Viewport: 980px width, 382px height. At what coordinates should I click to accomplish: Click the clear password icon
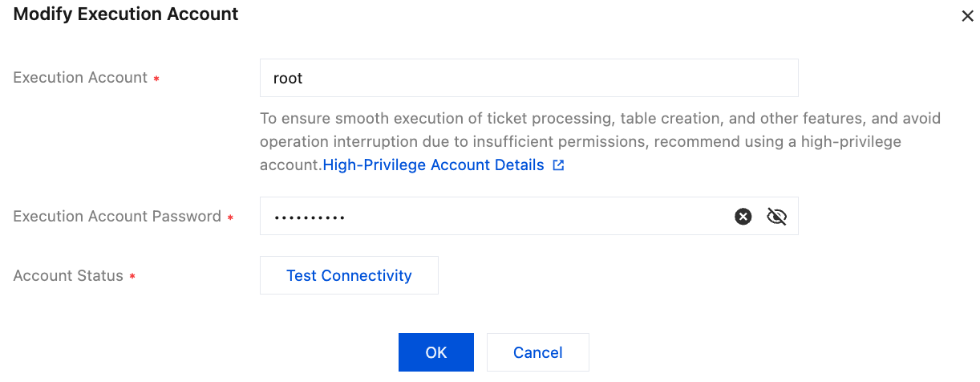pyautogui.click(x=743, y=216)
